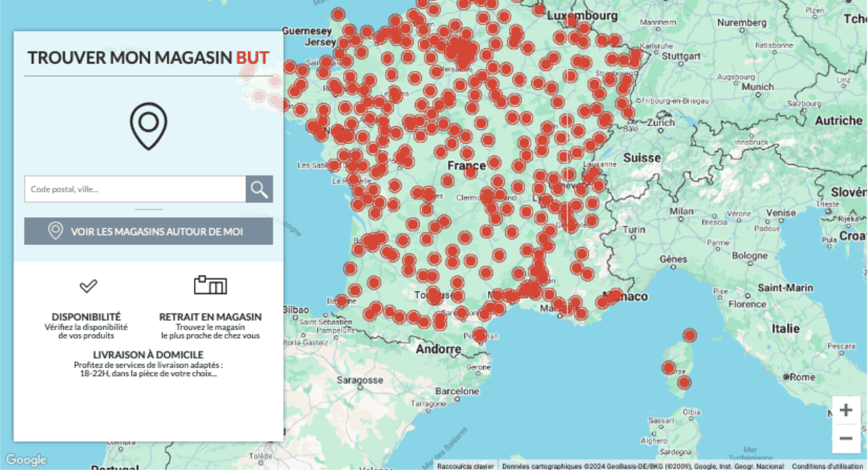
Task: Click the 'Saint-Marin' map label
Action: [x=786, y=288]
